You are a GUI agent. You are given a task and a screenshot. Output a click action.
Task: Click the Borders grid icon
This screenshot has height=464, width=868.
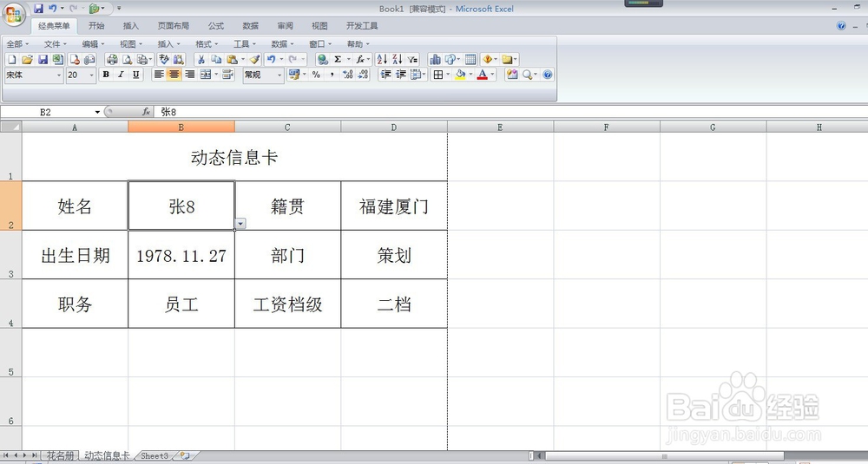[x=437, y=75]
